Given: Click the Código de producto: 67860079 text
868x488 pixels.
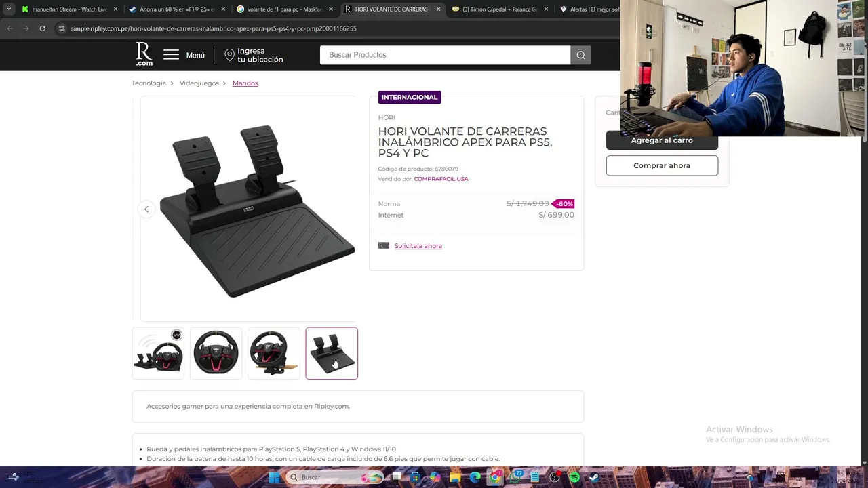Looking at the screenshot, I should pos(418,169).
